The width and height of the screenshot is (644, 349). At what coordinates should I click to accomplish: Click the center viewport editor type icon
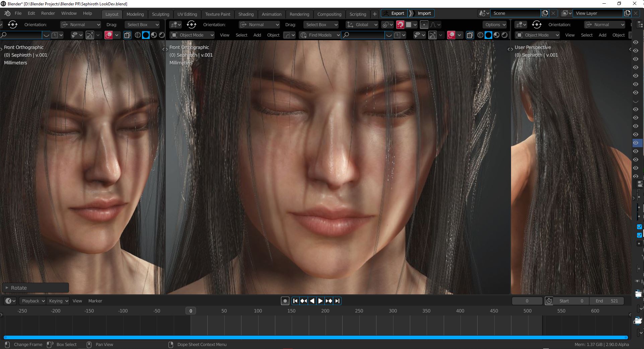click(x=175, y=24)
